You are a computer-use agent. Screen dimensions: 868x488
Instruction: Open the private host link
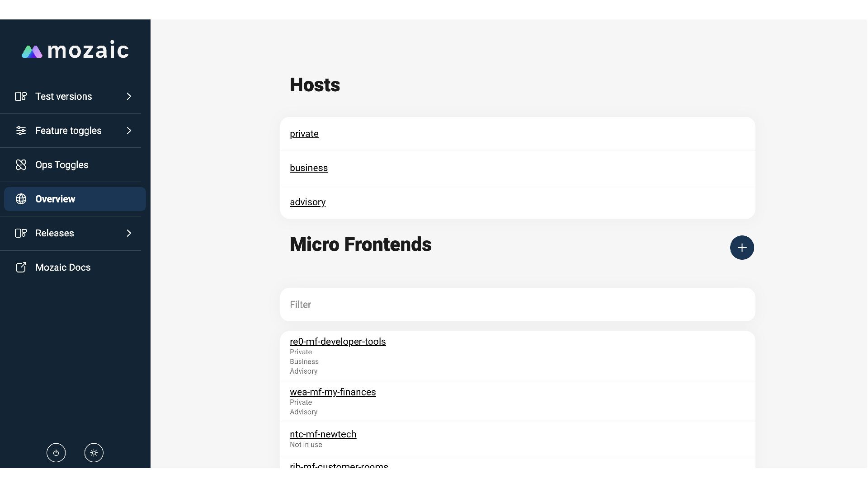pos(304,134)
